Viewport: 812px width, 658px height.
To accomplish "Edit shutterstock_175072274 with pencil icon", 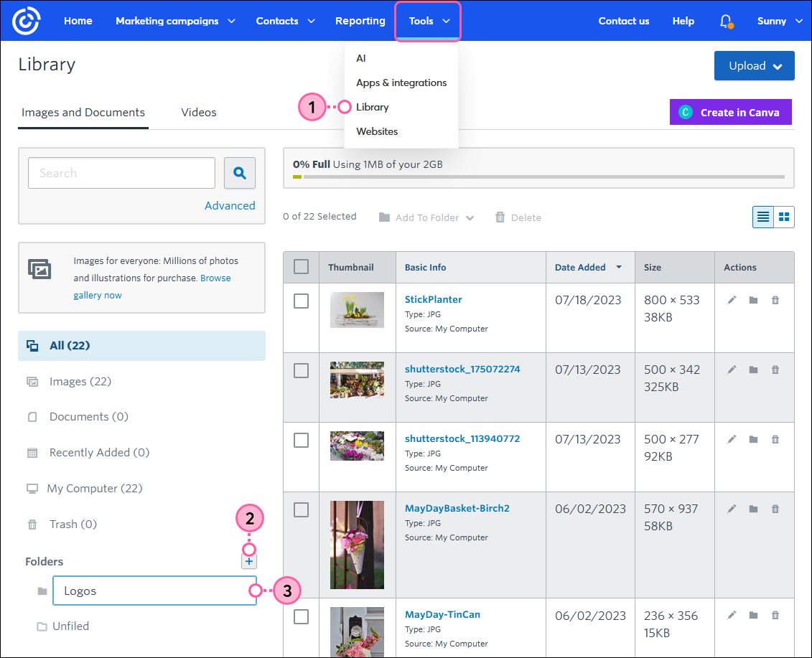I will click(x=731, y=370).
